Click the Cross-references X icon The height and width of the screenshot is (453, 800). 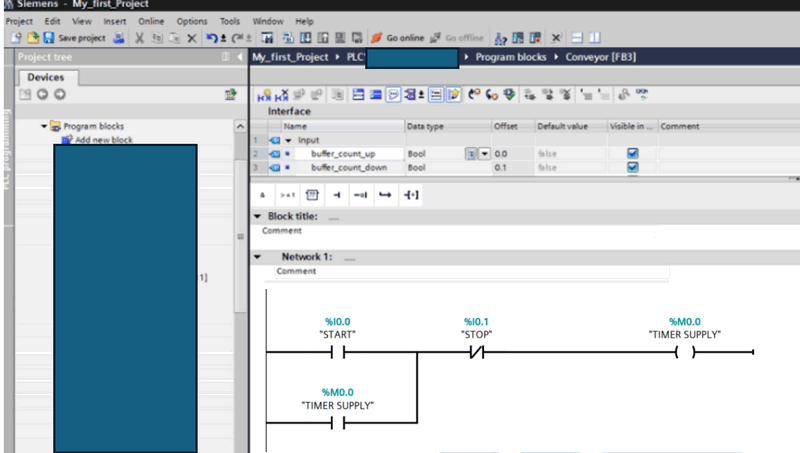click(x=556, y=38)
